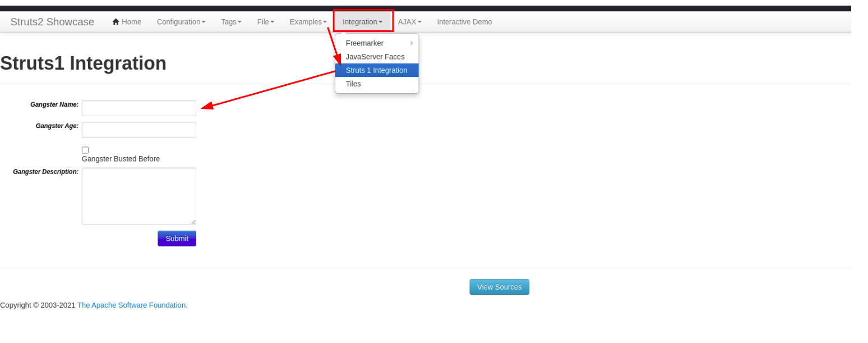Submit the gangster form
The image size is (868, 343).
click(177, 239)
